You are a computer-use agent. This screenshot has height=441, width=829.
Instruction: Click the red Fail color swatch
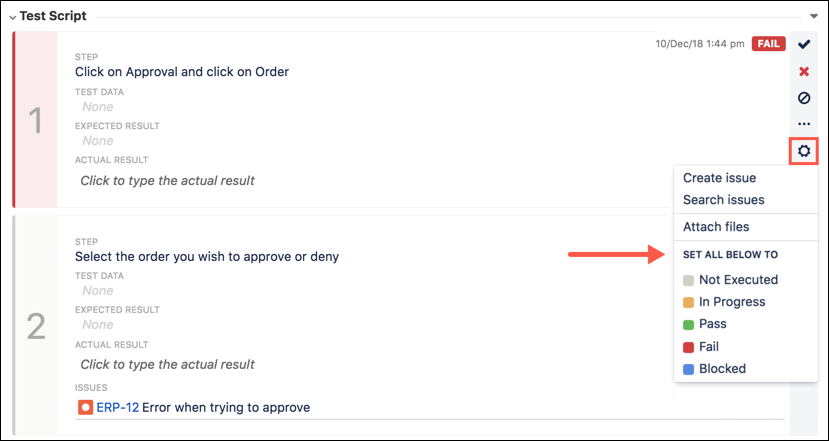pos(689,347)
